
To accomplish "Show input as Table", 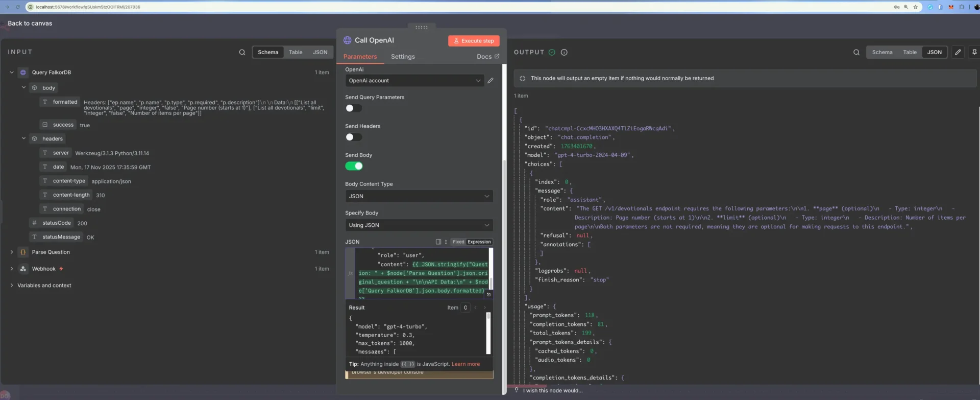I will [296, 52].
